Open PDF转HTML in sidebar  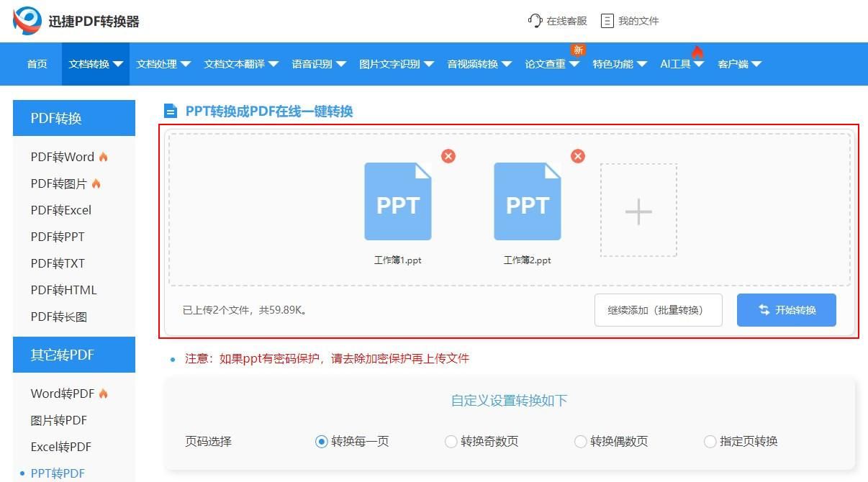pyautogui.click(x=63, y=290)
